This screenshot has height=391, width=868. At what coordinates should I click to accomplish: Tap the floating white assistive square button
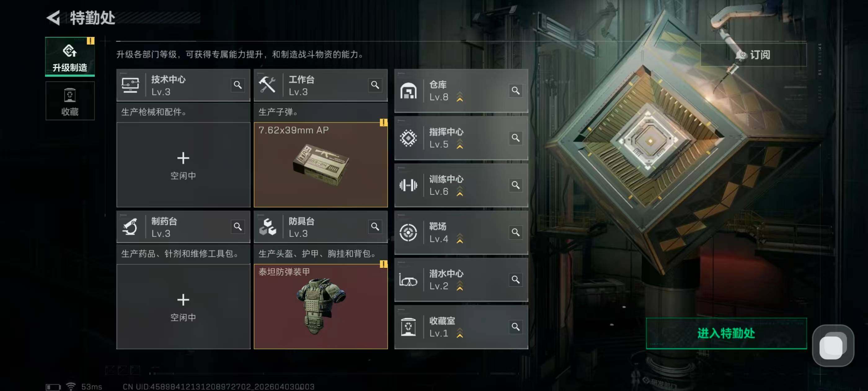(x=833, y=345)
